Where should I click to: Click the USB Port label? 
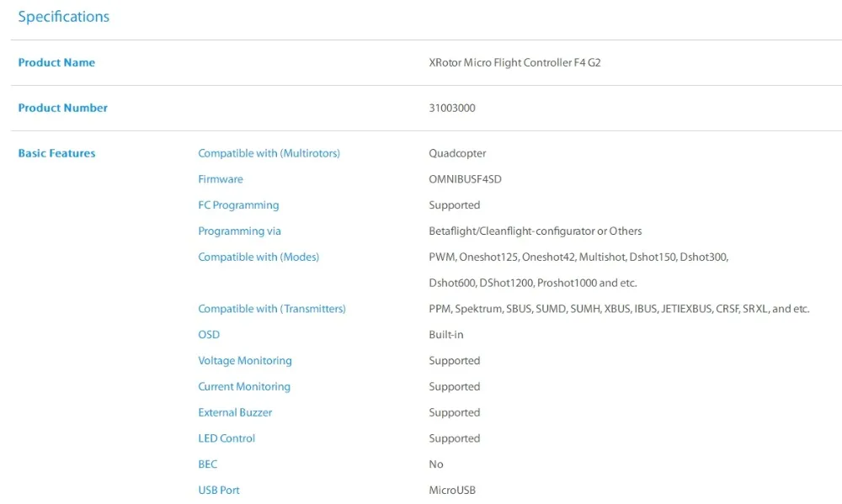(219, 490)
